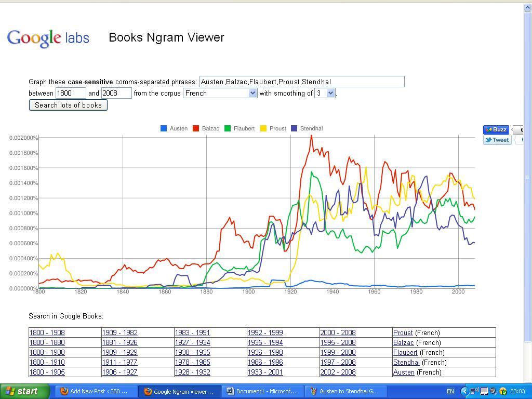
Task: Open the smoothing dropdown set to 3
Action: [x=325, y=93]
